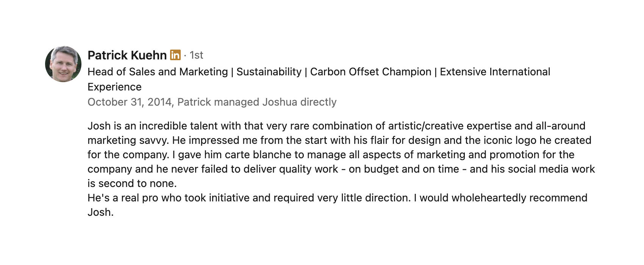Click 'marketing savvy' in the recommendation
The image size is (644, 265).
tap(127, 140)
